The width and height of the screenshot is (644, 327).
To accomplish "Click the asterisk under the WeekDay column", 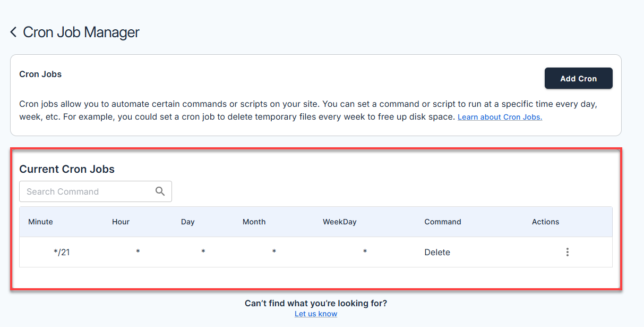I will tap(365, 252).
